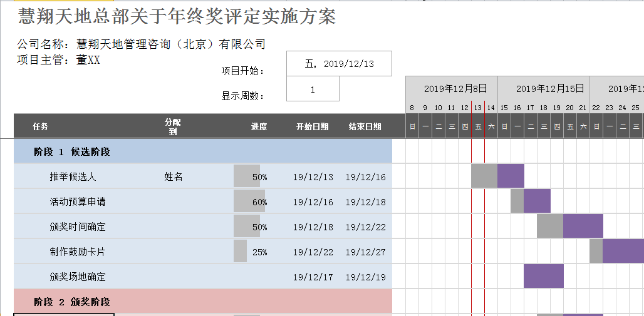Click the 2019年12月8日 week header
The width and height of the screenshot is (644, 316).
tap(451, 89)
